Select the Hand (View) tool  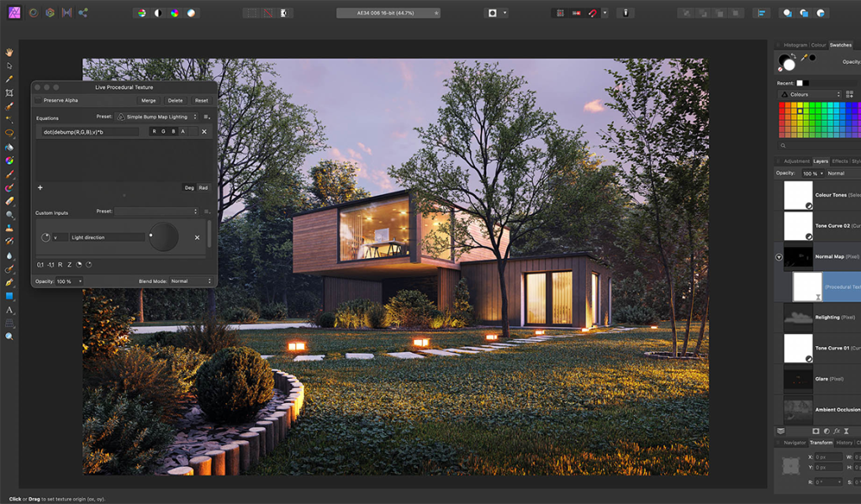(x=9, y=52)
